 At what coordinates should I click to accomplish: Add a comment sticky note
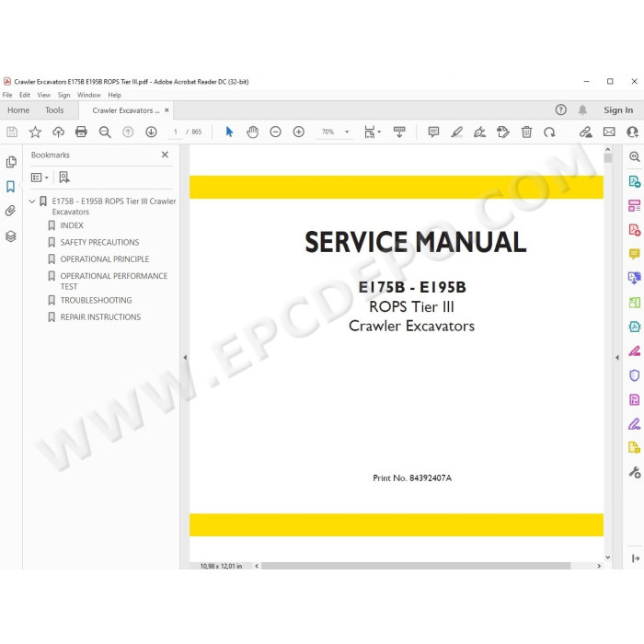433,132
